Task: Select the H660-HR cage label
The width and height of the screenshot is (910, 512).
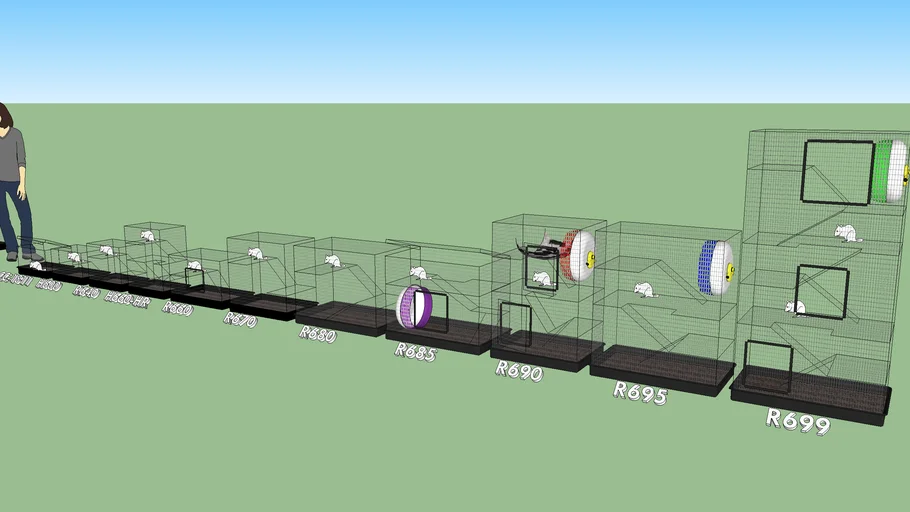Action: pyautogui.click(x=126, y=298)
